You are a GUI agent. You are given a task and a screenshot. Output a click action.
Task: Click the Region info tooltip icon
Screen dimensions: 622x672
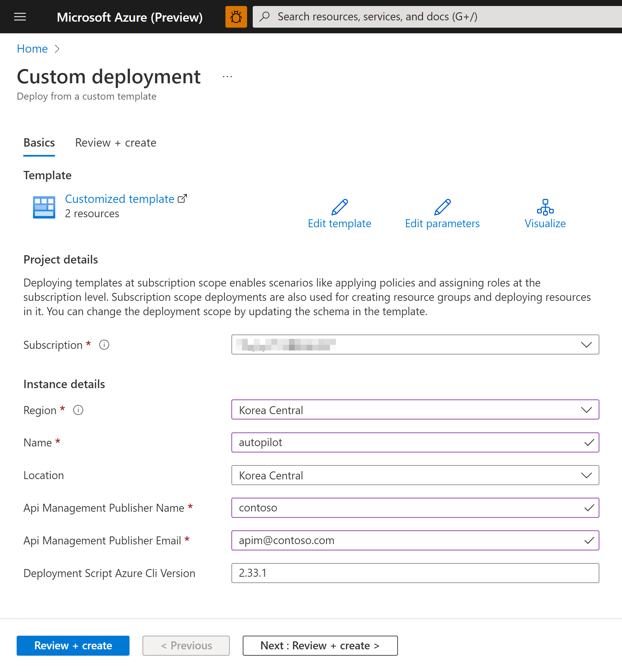coord(78,410)
